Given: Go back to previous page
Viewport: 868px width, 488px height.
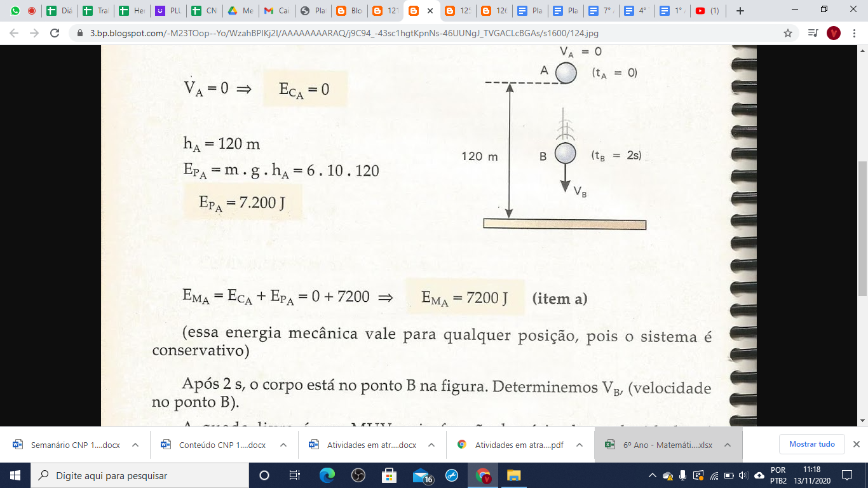Looking at the screenshot, I should point(15,33).
